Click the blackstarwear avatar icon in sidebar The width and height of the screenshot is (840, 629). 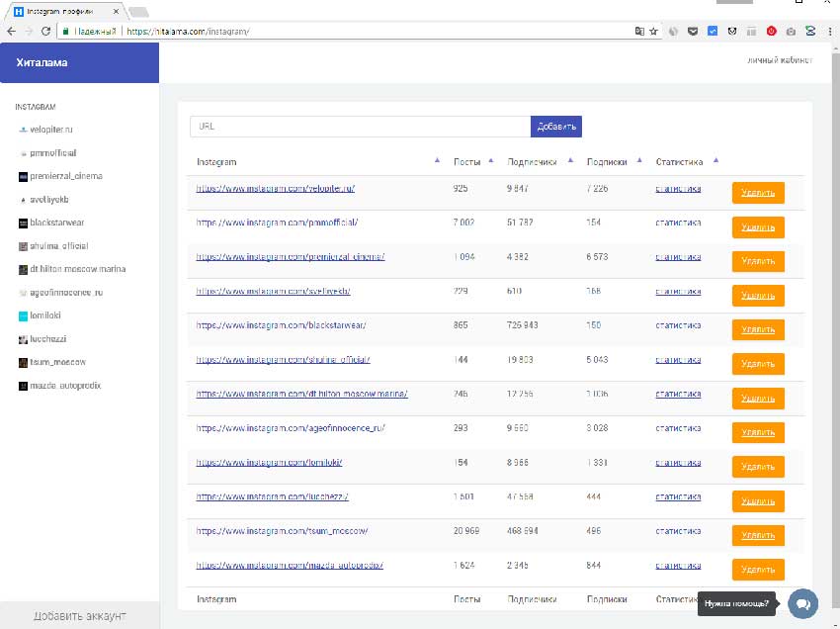[24, 223]
